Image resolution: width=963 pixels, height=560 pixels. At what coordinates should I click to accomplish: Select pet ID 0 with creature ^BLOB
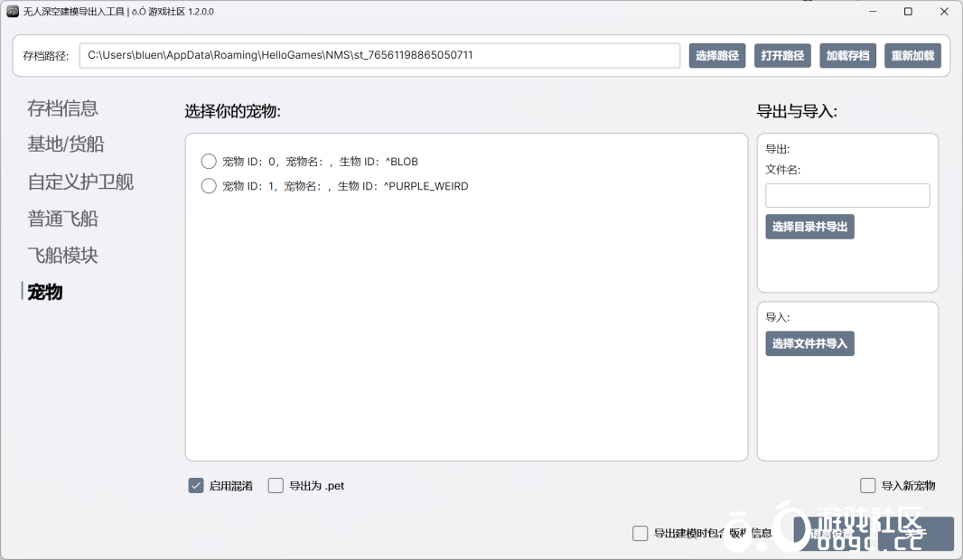pos(209,162)
